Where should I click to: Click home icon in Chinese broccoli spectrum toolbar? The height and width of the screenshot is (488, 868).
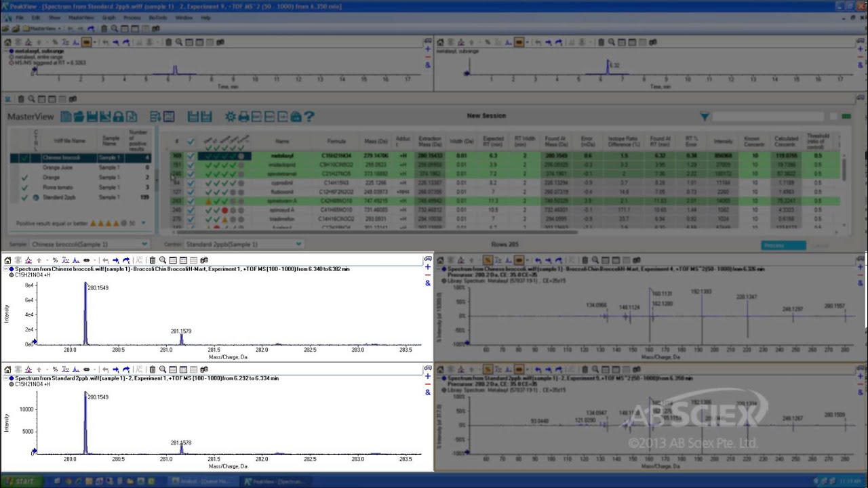(x=7, y=260)
